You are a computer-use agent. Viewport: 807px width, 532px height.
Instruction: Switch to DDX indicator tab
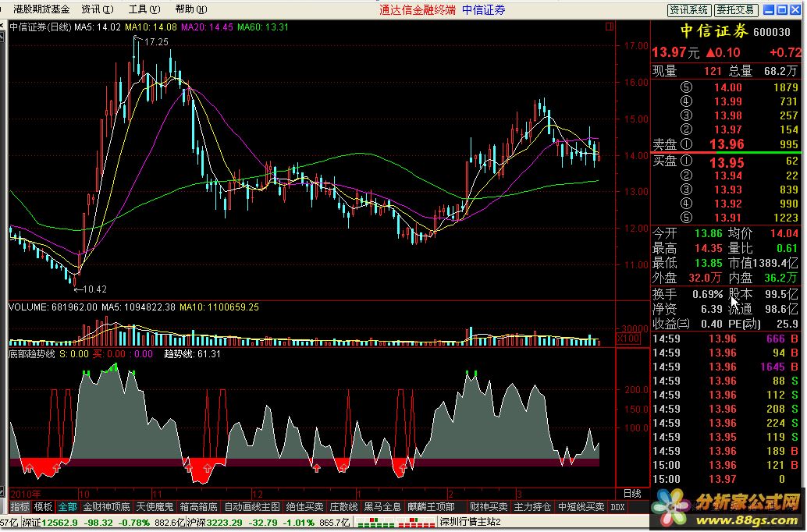[617, 507]
